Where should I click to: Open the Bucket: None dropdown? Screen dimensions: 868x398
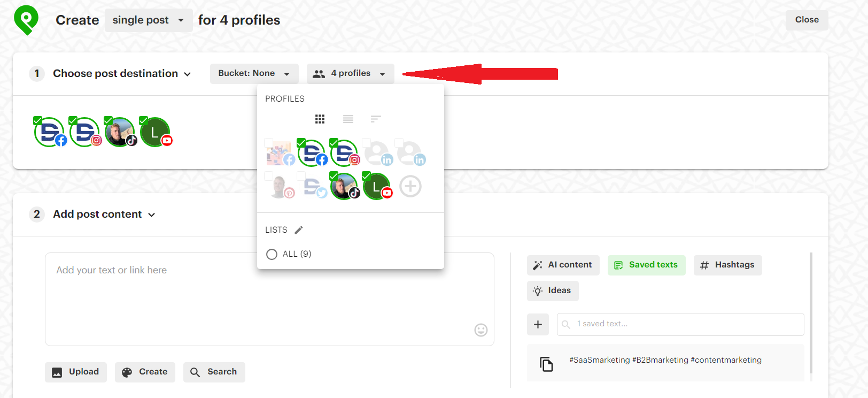coord(254,73)
